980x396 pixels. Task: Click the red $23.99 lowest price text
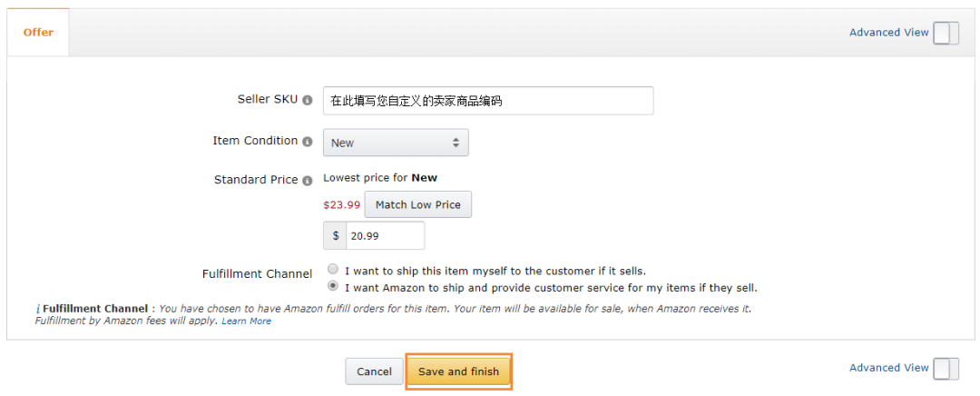click(x=341, y=205)
